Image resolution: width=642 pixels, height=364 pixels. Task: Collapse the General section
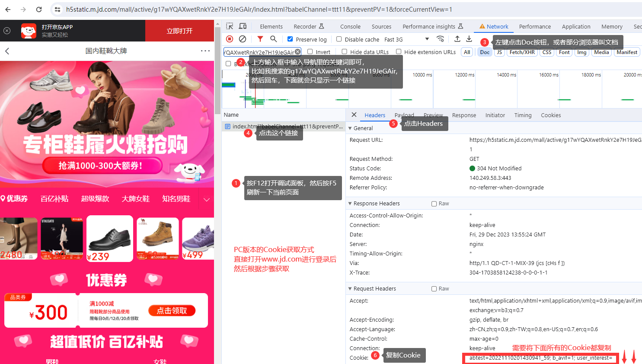point(350,128)
